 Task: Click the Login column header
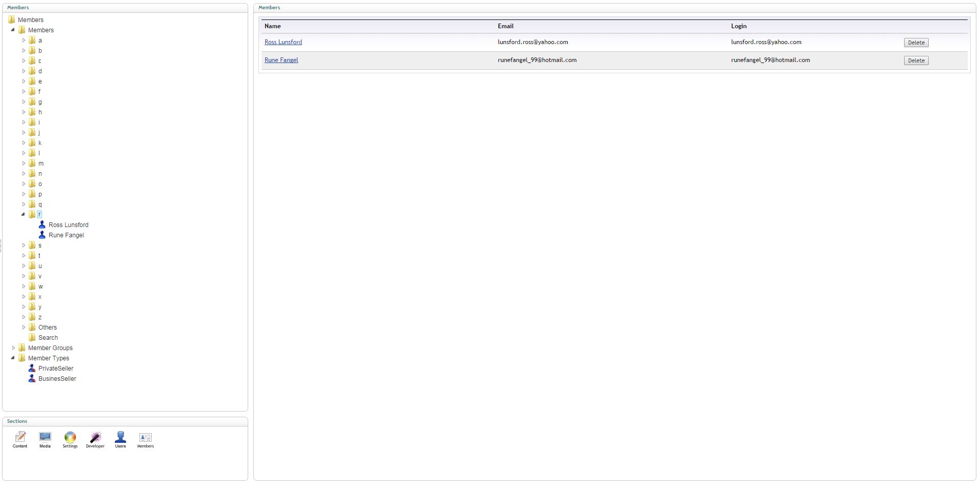(738, 26)
